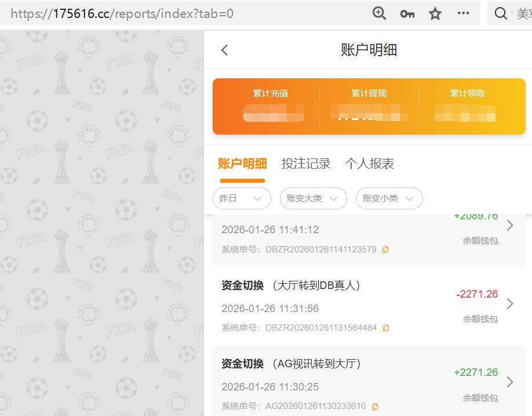
Task: Select the 账户明细 tab
Action: click(x=242, y=164)
